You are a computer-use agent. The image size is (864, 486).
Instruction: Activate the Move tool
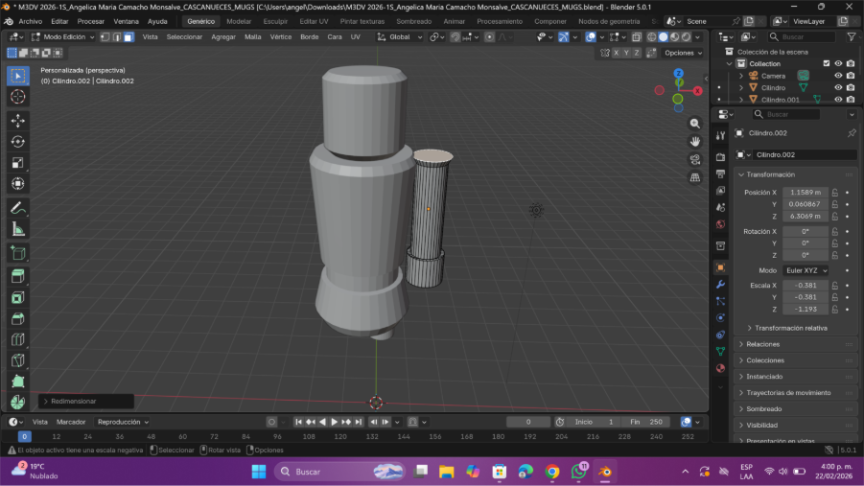[17, 120]
